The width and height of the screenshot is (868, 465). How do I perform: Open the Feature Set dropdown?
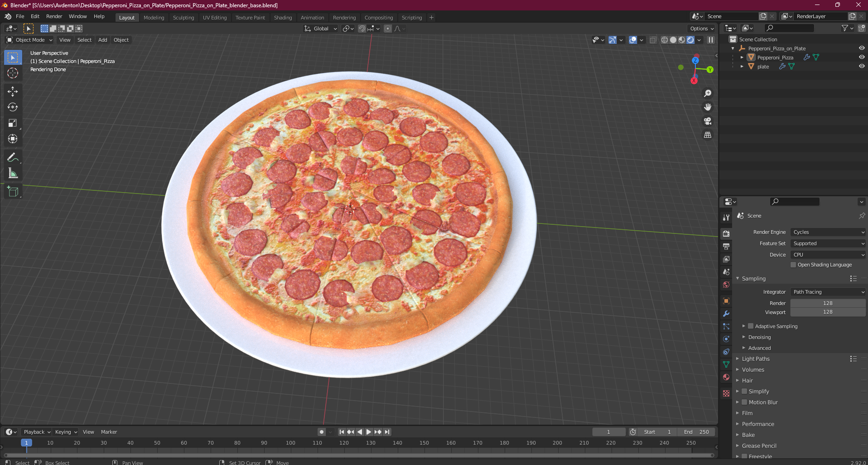(x=828, y=243)
